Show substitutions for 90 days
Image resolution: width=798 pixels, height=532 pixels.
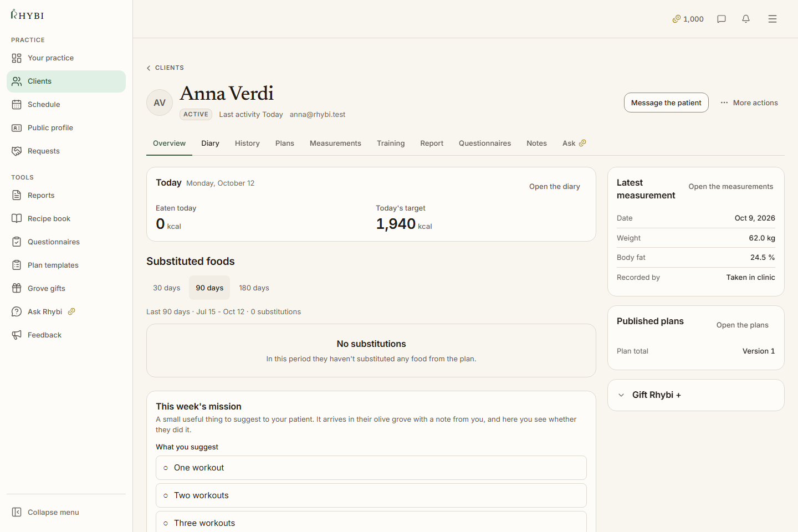(x=209, y=288)
